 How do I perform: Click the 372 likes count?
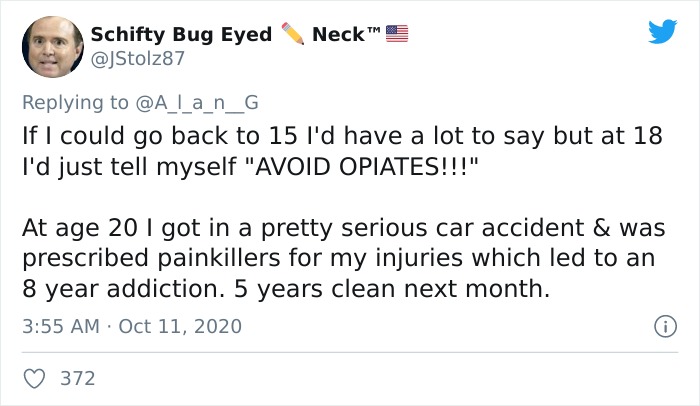pyautogui.click(x=78, y=378)
